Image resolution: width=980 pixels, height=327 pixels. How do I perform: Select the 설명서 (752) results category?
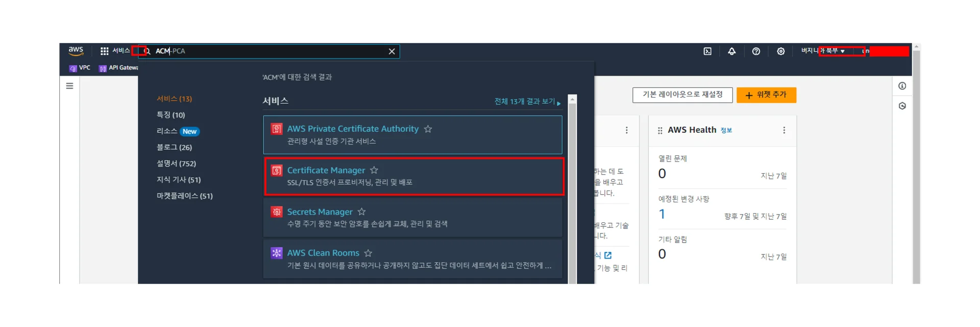pos(176,163)
